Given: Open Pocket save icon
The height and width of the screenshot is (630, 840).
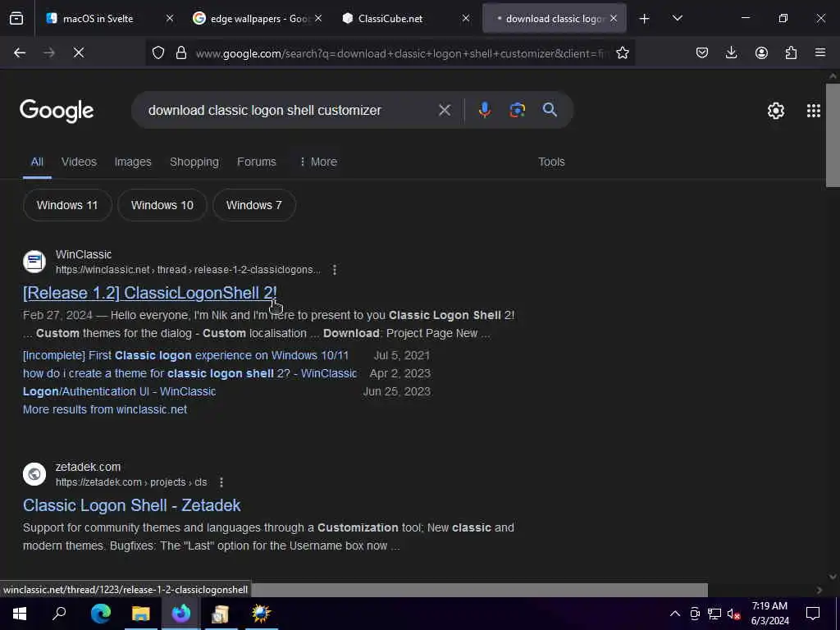Looking at the screenshot, I should 702,52.
